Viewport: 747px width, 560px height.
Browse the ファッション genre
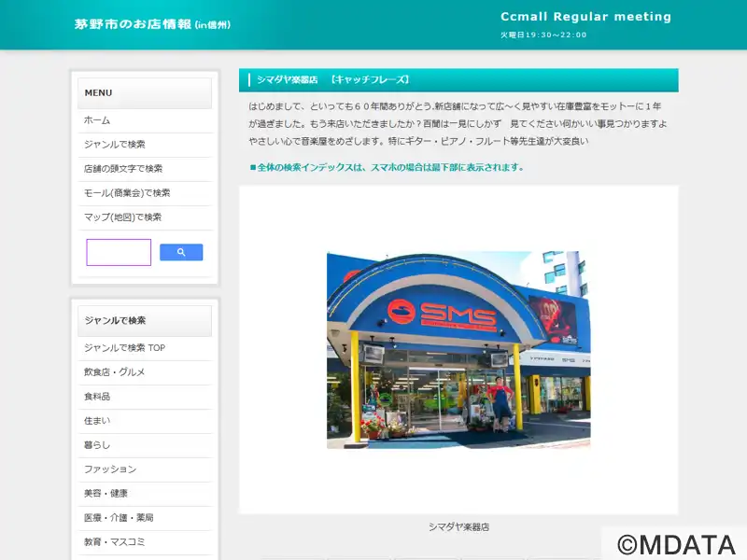click(x=145, y=469)
